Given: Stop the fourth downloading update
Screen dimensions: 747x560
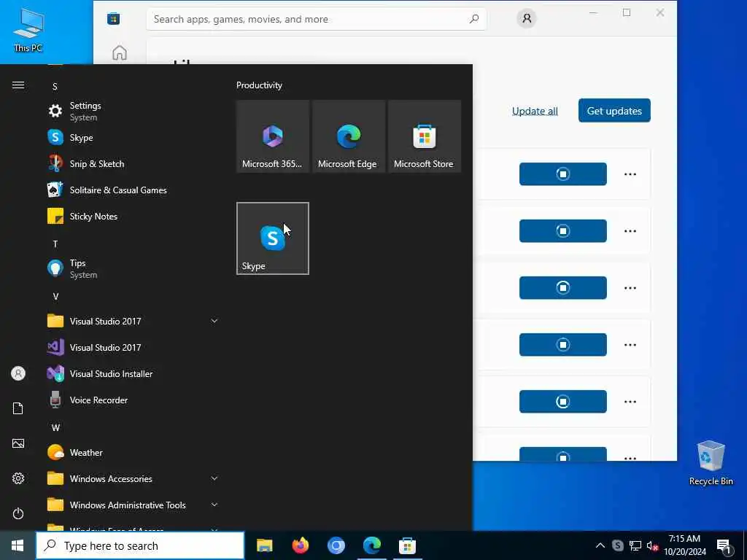Looking at the screenshot, I should click(x=562, y=345).
